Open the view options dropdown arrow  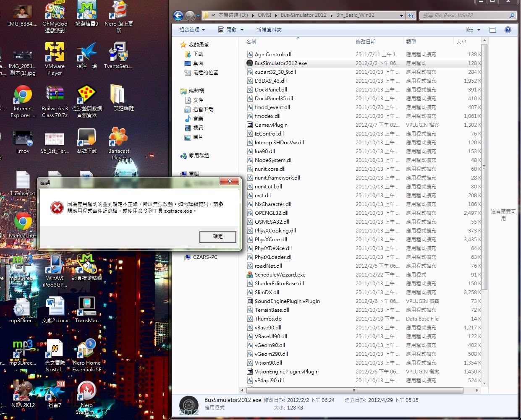click(x=479, y=30)
